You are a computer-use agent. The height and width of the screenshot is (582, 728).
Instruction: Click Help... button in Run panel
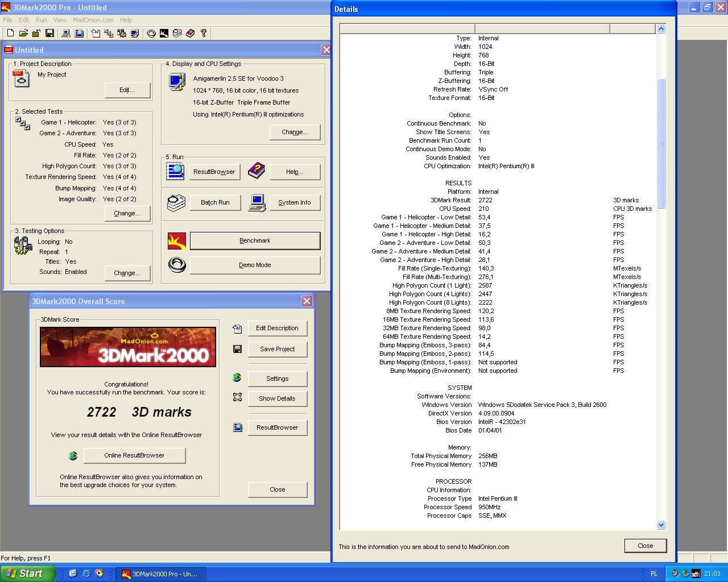295,172
